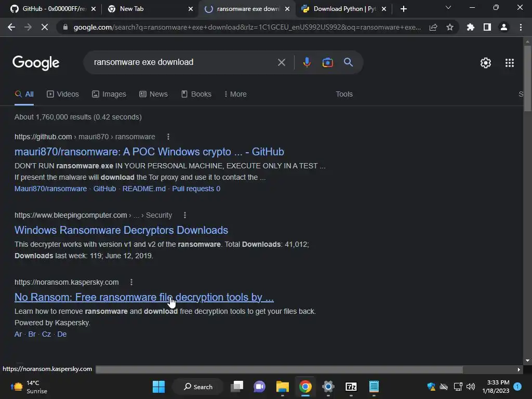The image size is (532, 399).
Task: Open the Cz language sitelink
Action: 46,334
